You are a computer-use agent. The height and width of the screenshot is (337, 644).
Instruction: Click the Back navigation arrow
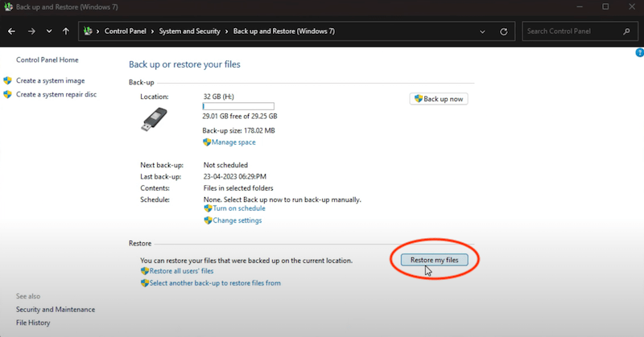[x=11, y=31]
